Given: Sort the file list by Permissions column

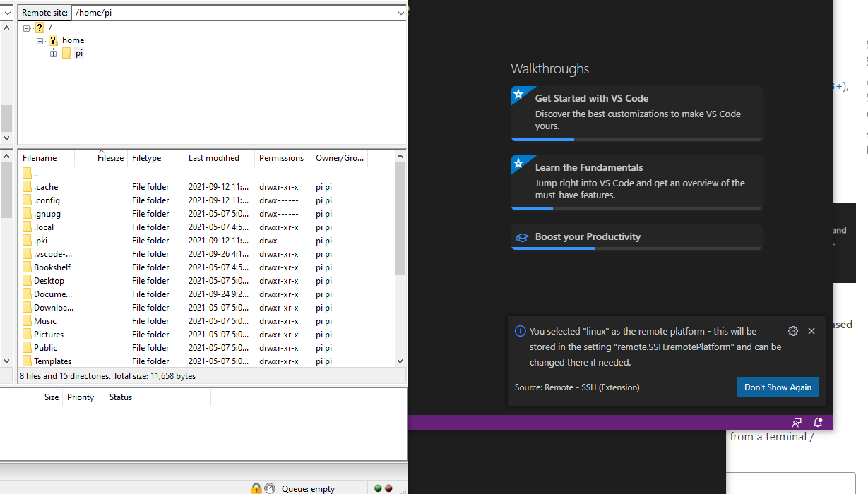Looking at the screenshot, I should point(281,158).
